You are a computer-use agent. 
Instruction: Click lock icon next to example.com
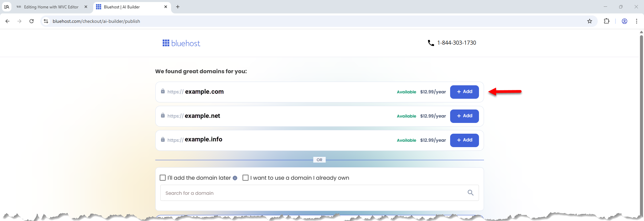click(163, 91)
